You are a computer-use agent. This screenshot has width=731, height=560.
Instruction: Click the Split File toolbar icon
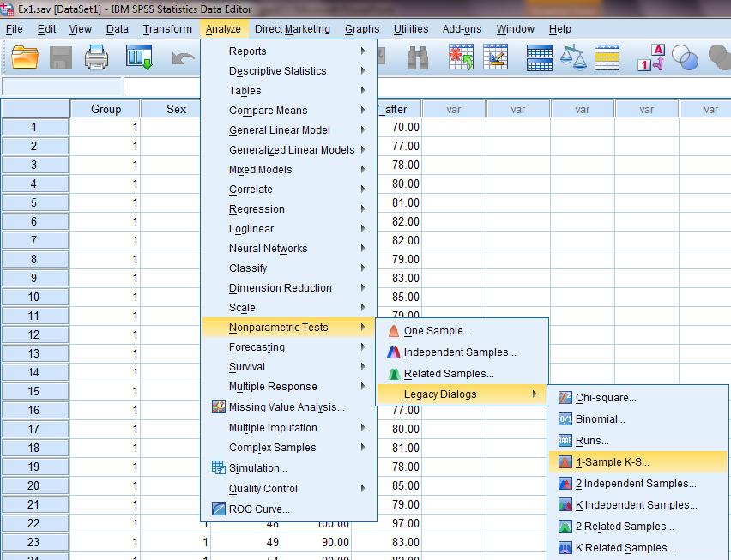pos(540,57)
